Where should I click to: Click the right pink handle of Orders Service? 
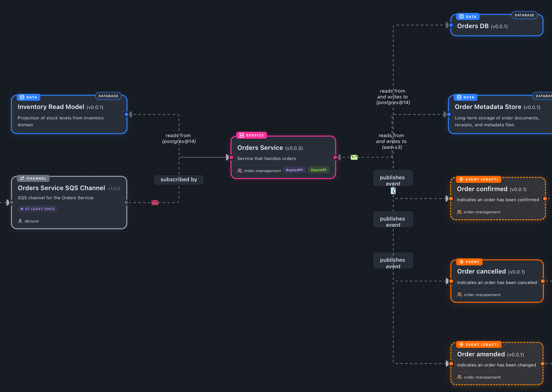(335, 157)
